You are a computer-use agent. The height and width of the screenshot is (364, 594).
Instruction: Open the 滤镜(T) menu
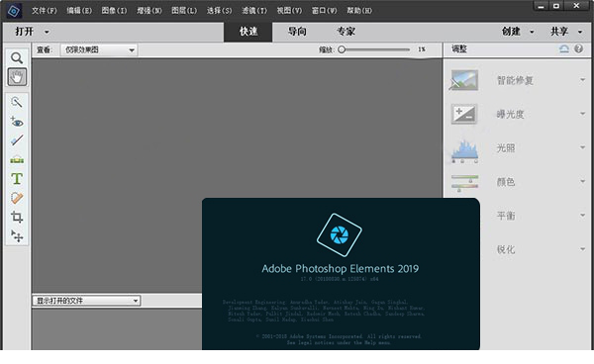(x=254, y=11)
